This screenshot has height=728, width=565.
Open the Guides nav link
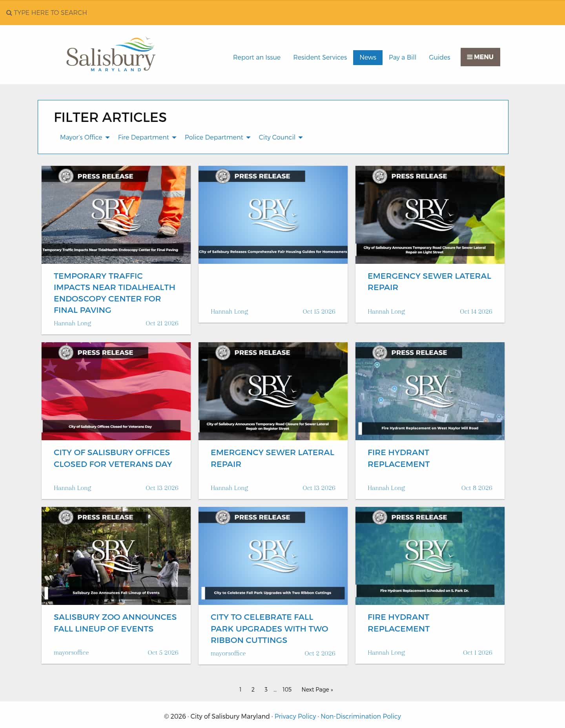point(439,57)
